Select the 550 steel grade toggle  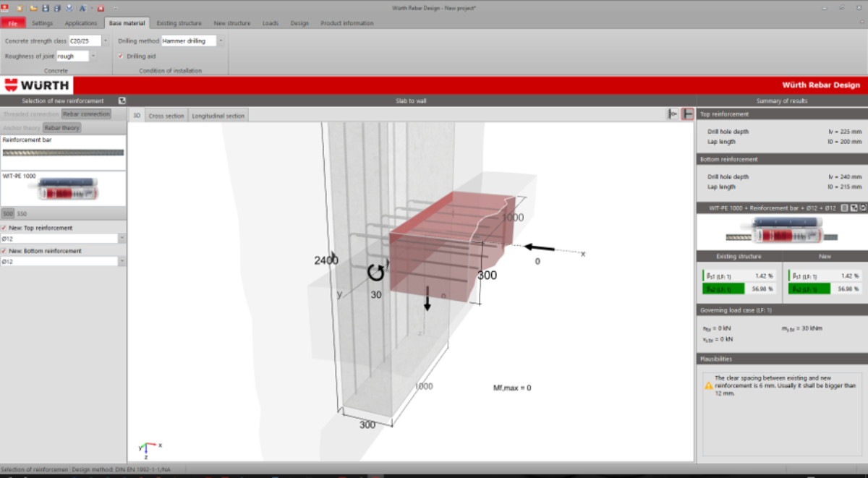(22, 214)
